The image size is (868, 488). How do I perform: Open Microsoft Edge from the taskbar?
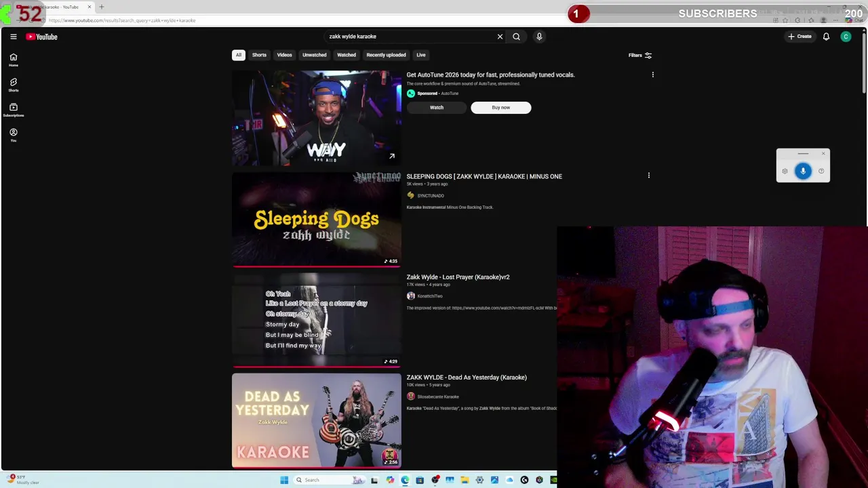[405, 480]
